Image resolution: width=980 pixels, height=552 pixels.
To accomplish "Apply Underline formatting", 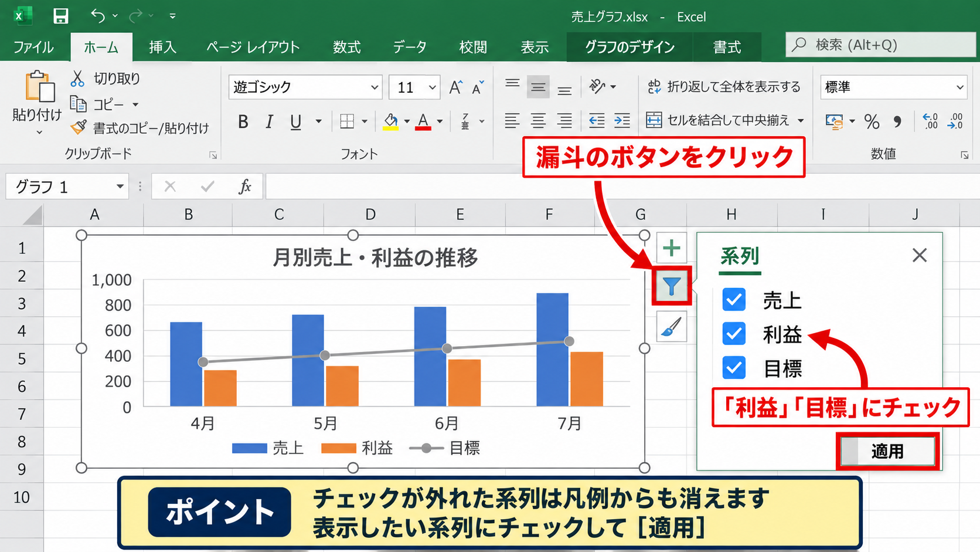I will click(x=296, y=121).
